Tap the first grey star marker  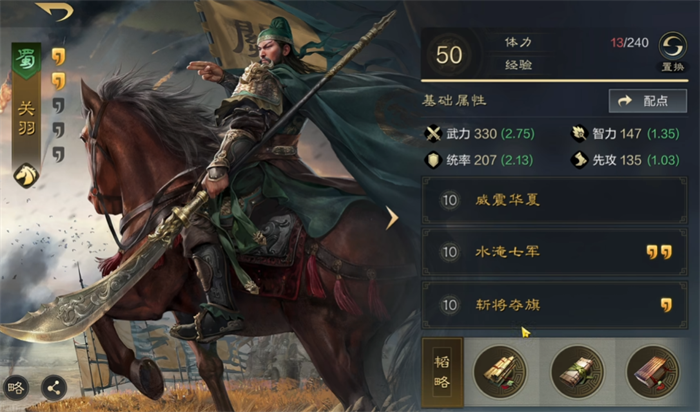point(58,106)
